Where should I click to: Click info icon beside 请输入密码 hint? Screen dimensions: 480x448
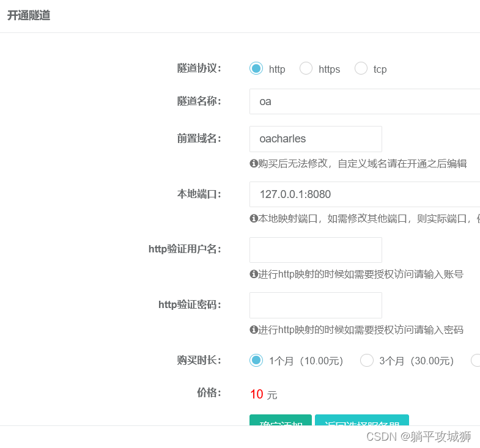point(254,329)
